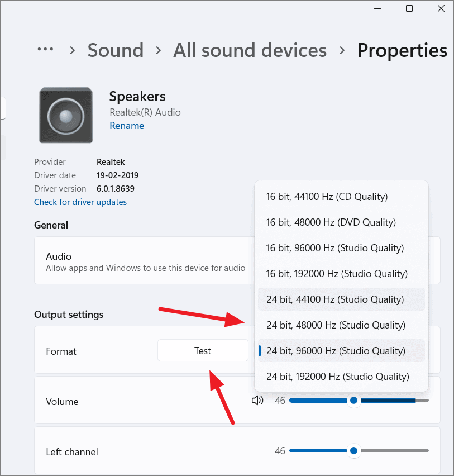Click the chevron before Properties in breadcrumb

click(x=341, y=50)
